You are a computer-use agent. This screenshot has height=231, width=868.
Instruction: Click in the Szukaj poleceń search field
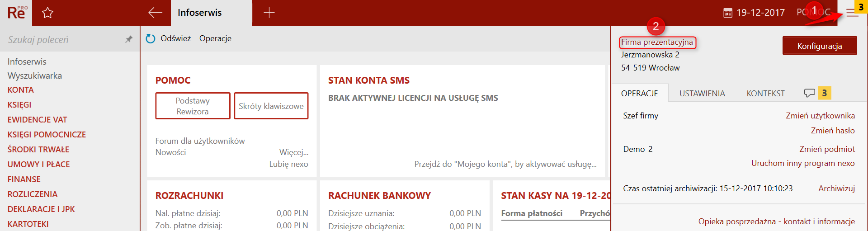coord(63,39)
